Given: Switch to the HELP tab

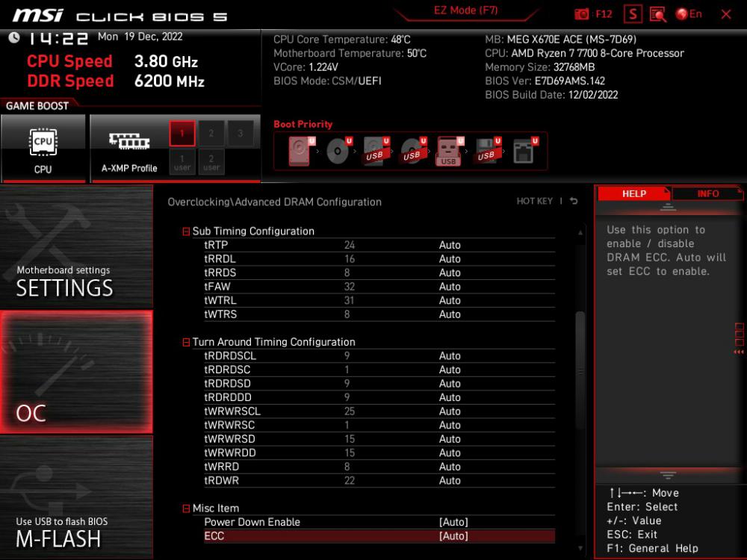Looking at the screenshot, I should tap(633, 194).
